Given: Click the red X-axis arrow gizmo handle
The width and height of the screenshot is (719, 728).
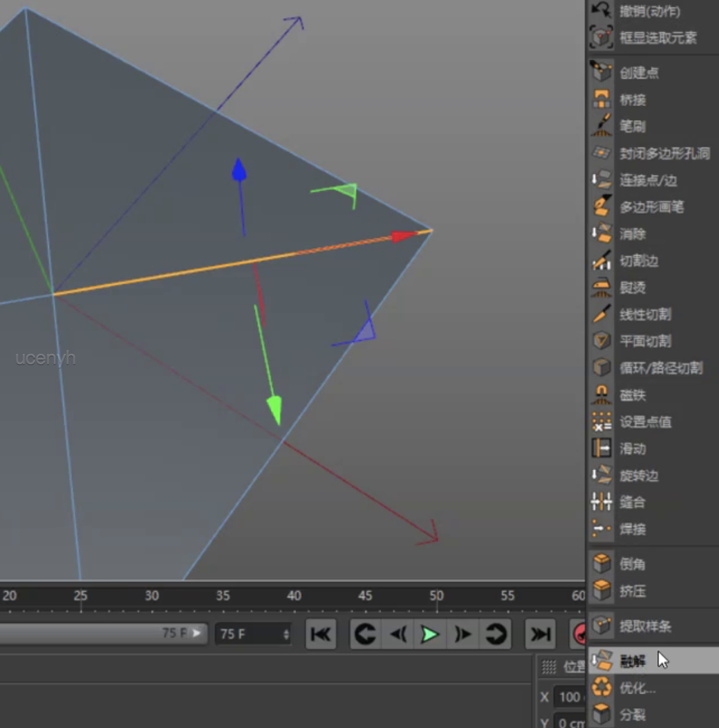Looking at the screenshot, I should click(x=405, y=236).
